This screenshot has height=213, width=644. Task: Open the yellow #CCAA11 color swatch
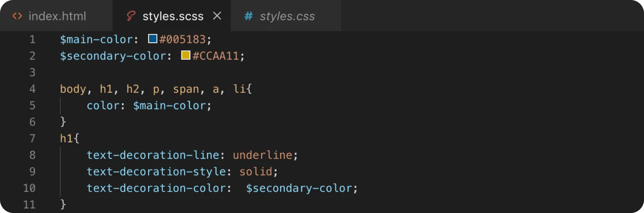point(186,55)
